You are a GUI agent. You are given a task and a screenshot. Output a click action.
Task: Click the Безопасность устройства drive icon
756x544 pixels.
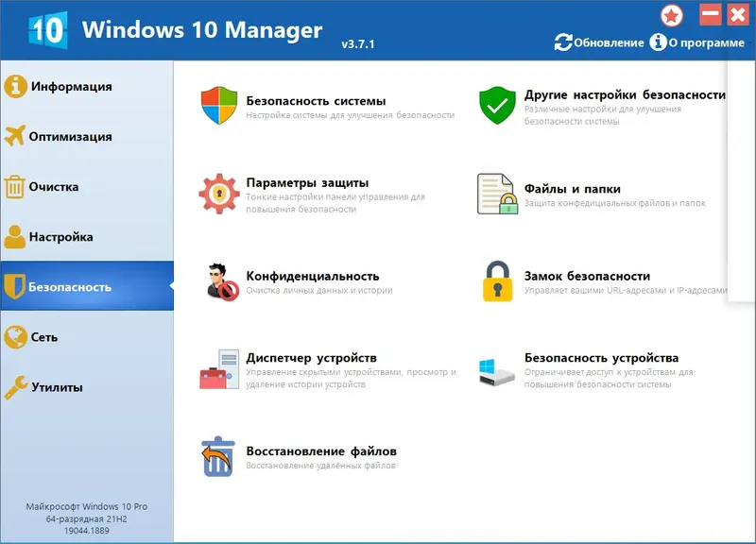[x=497, y=371]
